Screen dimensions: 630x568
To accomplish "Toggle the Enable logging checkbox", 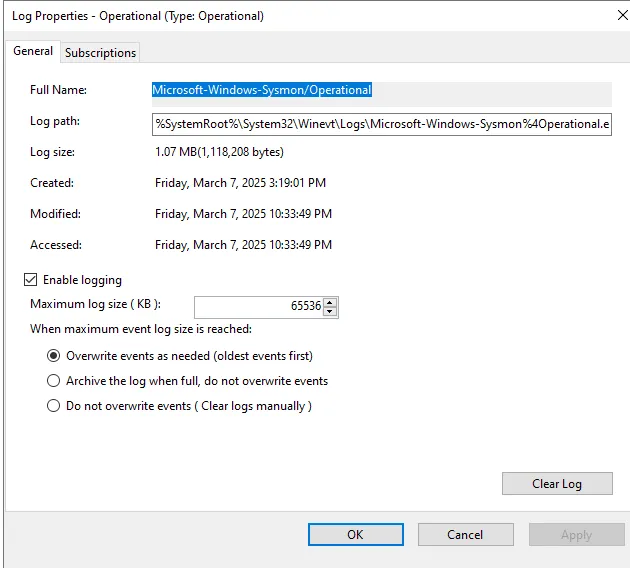I will pyautogui.click(x=31, y=280).
